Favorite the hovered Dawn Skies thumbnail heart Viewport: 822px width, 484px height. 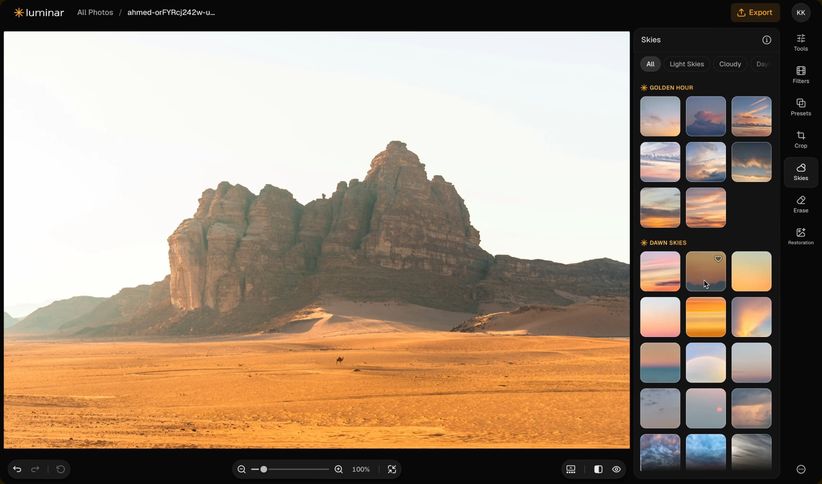718,259
